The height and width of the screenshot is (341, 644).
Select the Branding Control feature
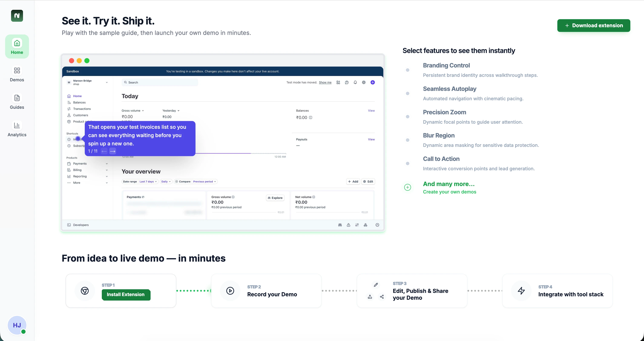446,65
